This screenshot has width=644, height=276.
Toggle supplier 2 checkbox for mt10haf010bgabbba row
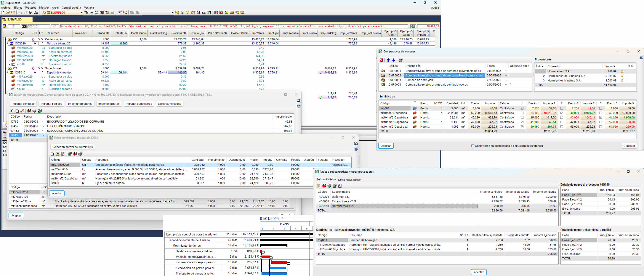pos(562,113)
